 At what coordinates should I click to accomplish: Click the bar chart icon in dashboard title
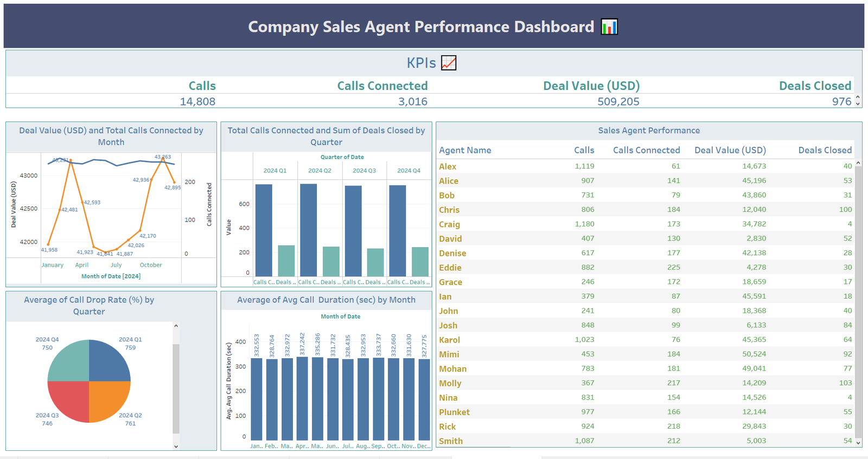tap(609, 27)
